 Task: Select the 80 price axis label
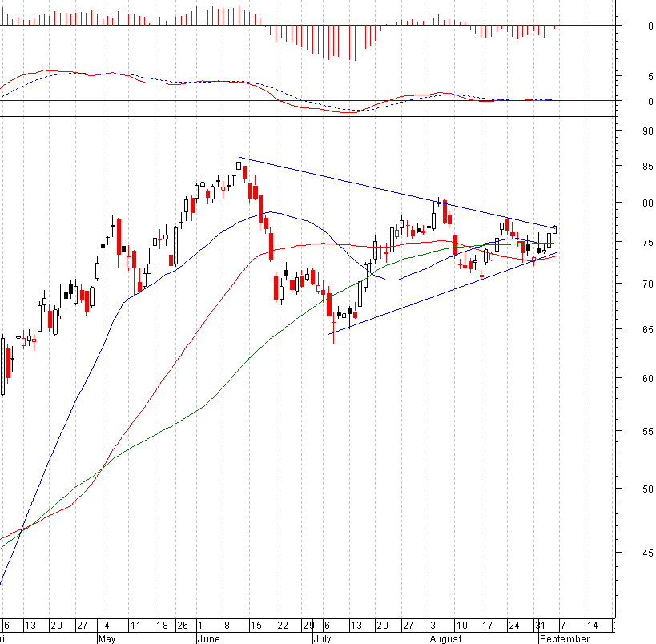click(648, 203)
